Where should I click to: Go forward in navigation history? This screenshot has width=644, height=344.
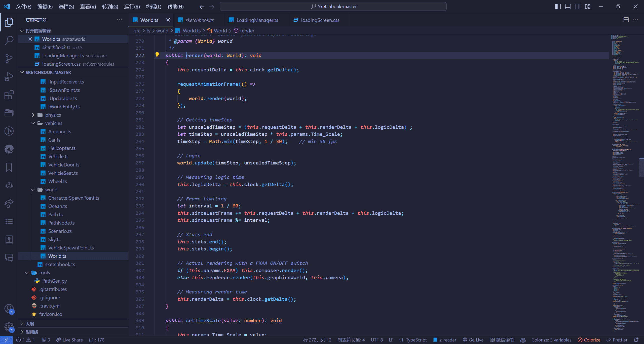(212, 7)
